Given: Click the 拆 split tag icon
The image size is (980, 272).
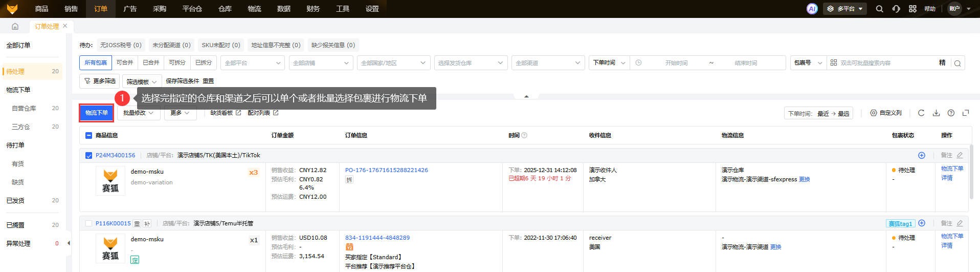Looking at the screenshot, I should [349, 180].
